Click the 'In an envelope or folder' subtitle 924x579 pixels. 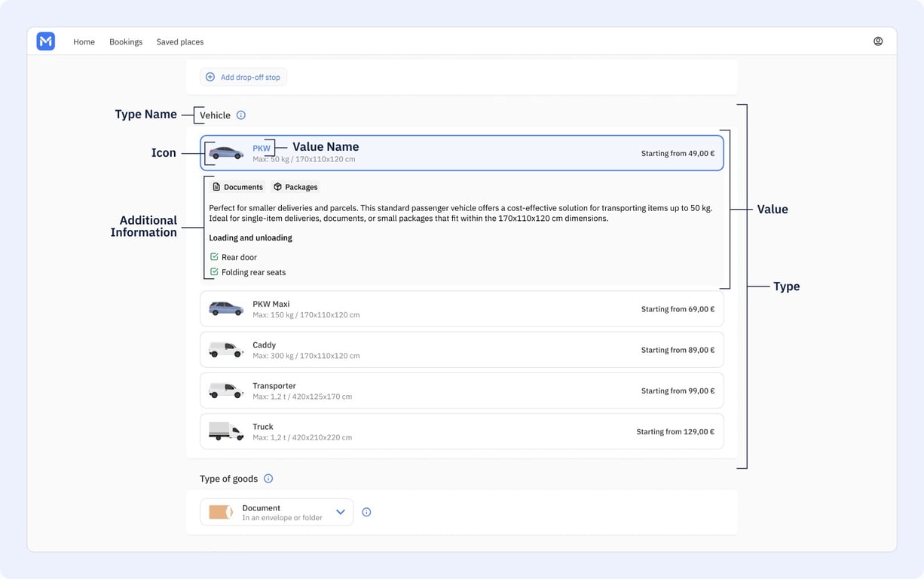[282, 518]
